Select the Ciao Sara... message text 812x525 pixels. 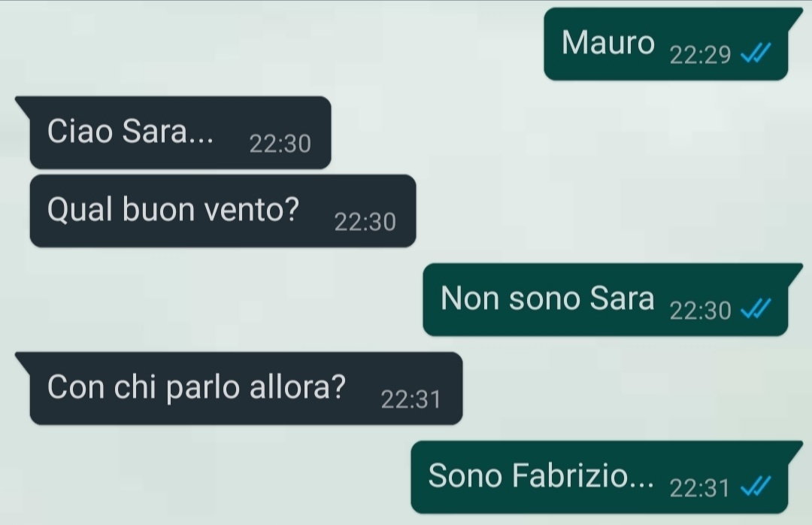[x=130, y=131]
